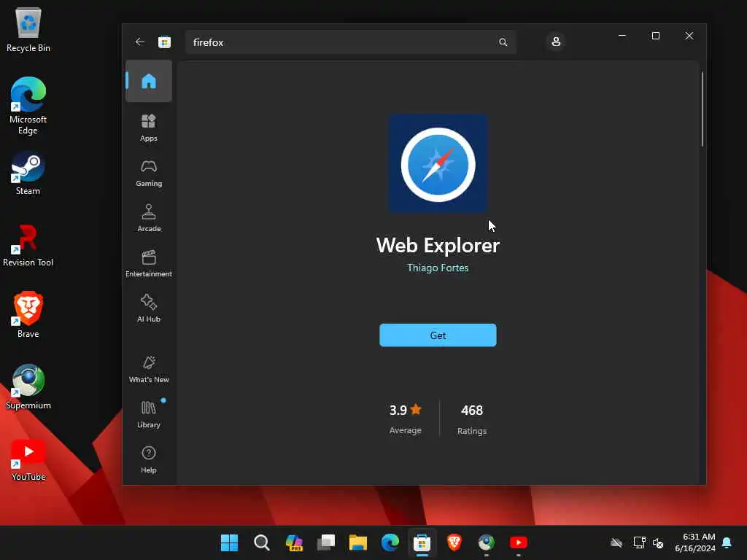Minimize the Microsoft Store window

tap(622, 36)
